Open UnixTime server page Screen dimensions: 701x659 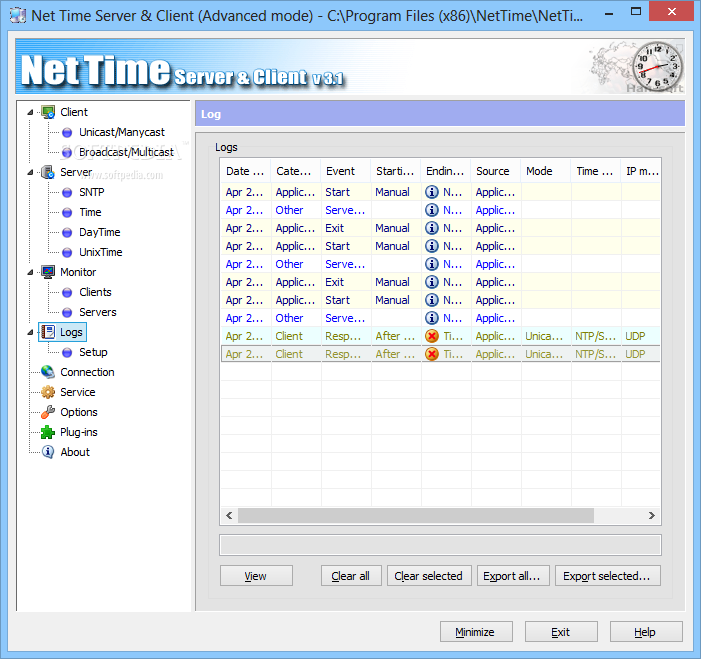point(101,252)
